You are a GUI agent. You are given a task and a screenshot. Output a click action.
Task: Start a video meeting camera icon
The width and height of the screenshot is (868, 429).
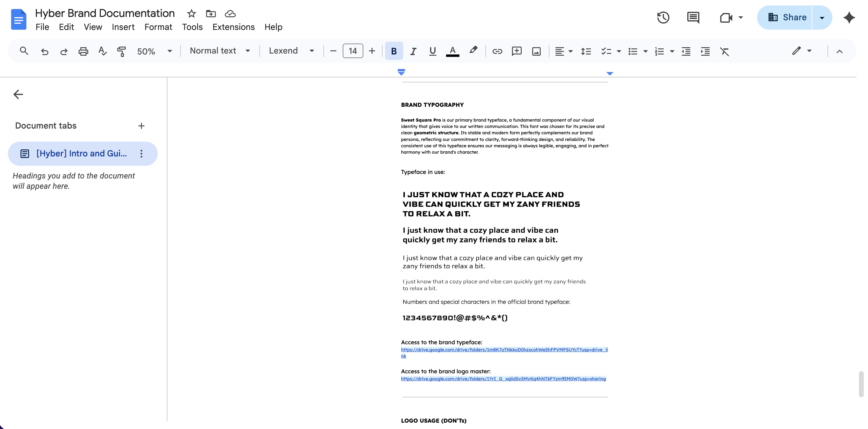coord(726,18)
